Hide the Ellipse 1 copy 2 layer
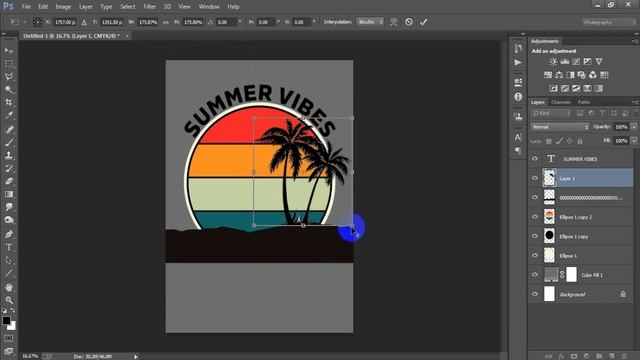 (535, 217)
